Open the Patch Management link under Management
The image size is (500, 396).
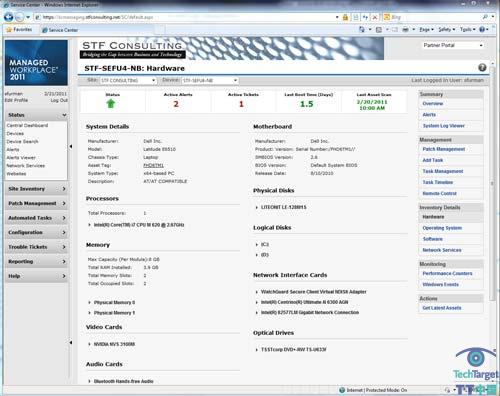tap(444, 149)
